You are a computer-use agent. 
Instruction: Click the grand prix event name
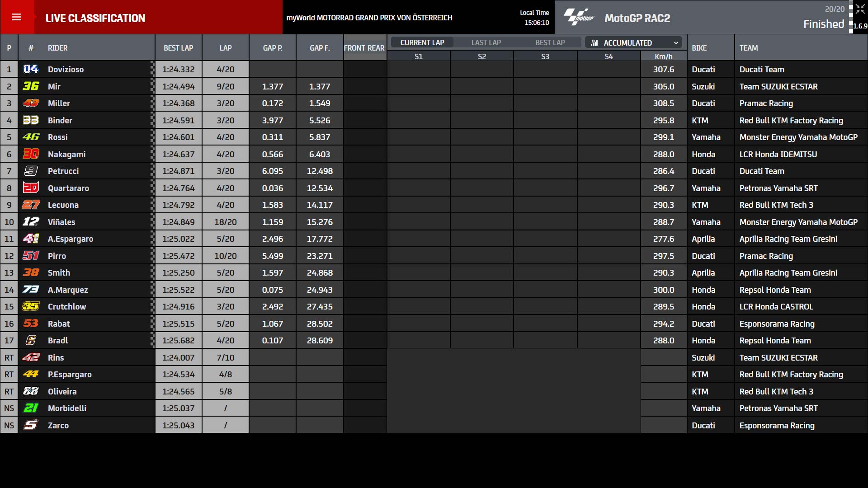369,18
